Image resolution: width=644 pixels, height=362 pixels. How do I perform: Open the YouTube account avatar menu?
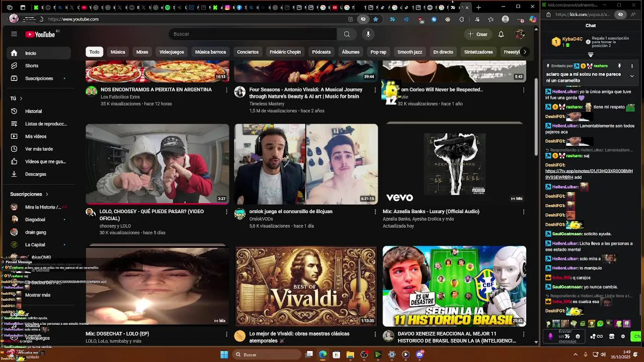(520, 34)
